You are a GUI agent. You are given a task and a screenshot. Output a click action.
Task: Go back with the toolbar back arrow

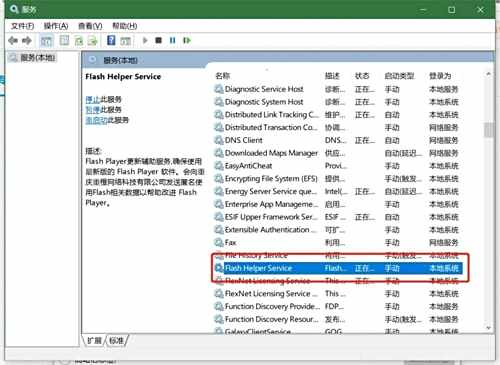click(13, 41)
